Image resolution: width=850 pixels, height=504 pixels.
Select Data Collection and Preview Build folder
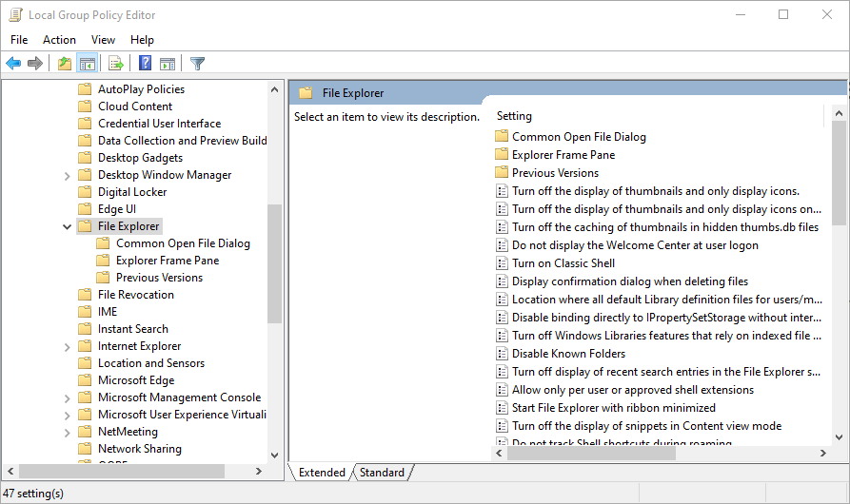click(182, 140)
